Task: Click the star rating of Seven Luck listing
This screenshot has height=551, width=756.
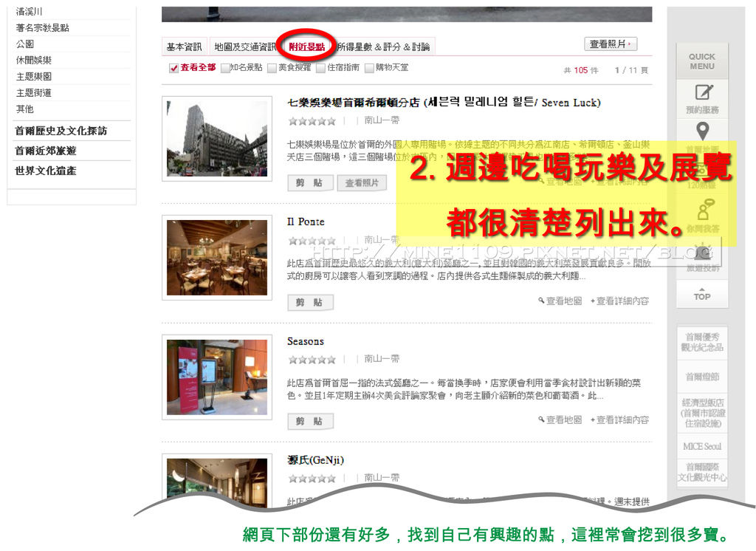Action: (x=312, y=121)
